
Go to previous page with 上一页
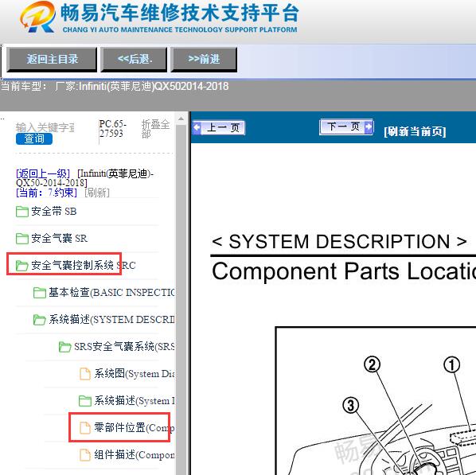tap(219, 127)
